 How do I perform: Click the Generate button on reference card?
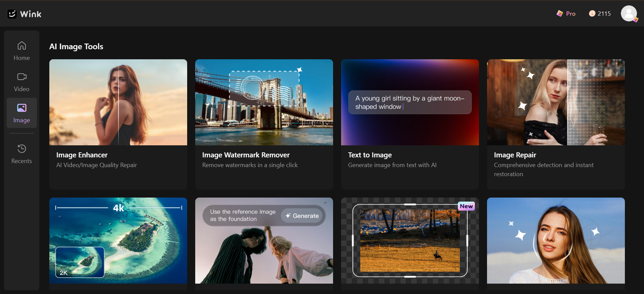point(302,216)
